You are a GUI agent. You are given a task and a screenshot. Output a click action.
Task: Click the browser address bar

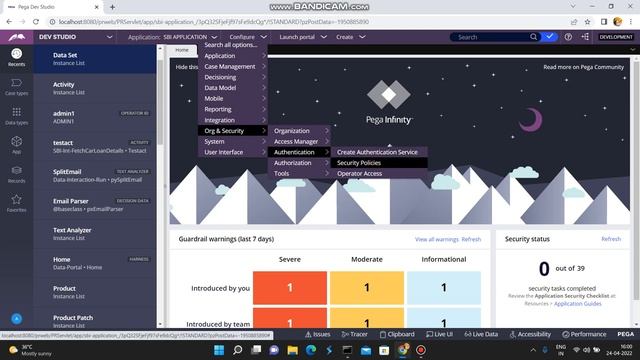[310, 22]
